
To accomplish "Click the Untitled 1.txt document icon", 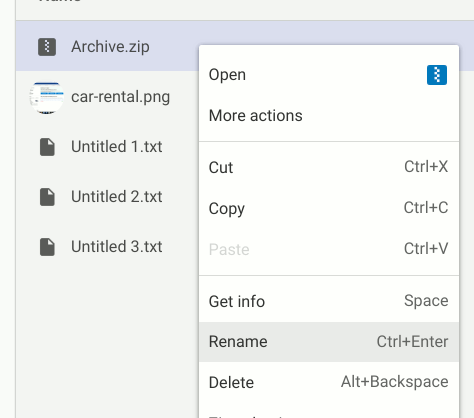I will pyautogui.click(x=47, y=147).
